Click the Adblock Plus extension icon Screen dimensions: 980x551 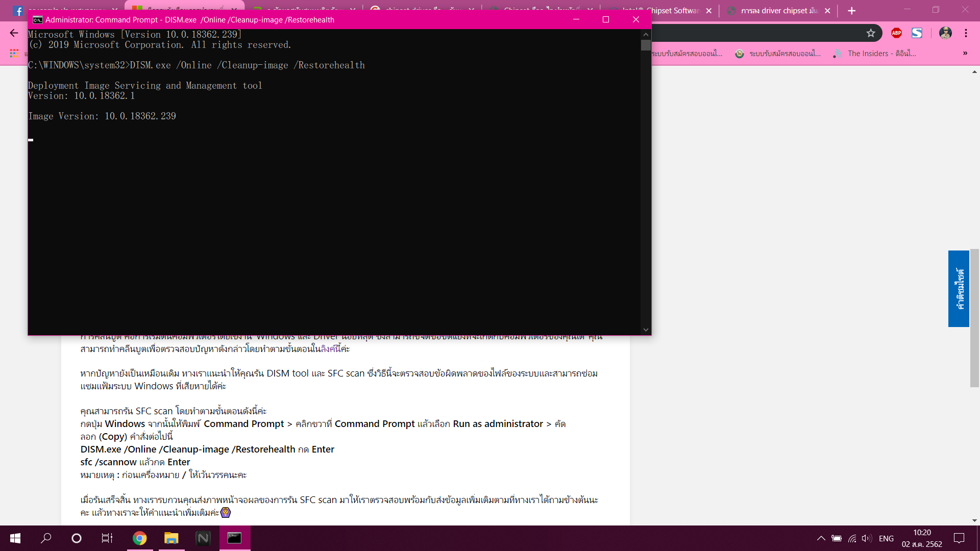pyautogui.click(x=896, y=33)
